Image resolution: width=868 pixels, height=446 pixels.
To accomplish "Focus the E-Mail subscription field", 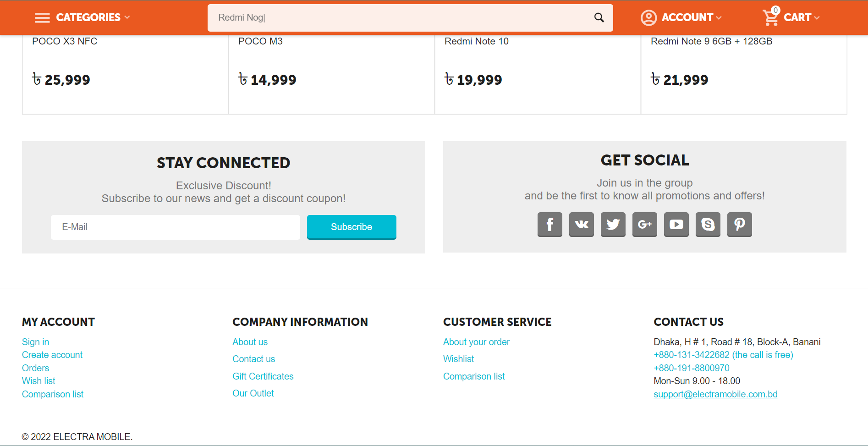I will (175, 227).
